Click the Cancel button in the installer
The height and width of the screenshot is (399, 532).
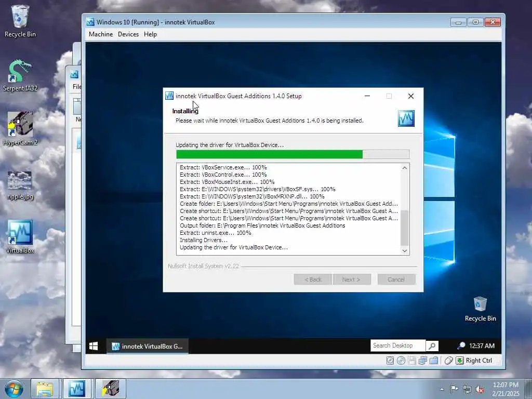[396, 279]
